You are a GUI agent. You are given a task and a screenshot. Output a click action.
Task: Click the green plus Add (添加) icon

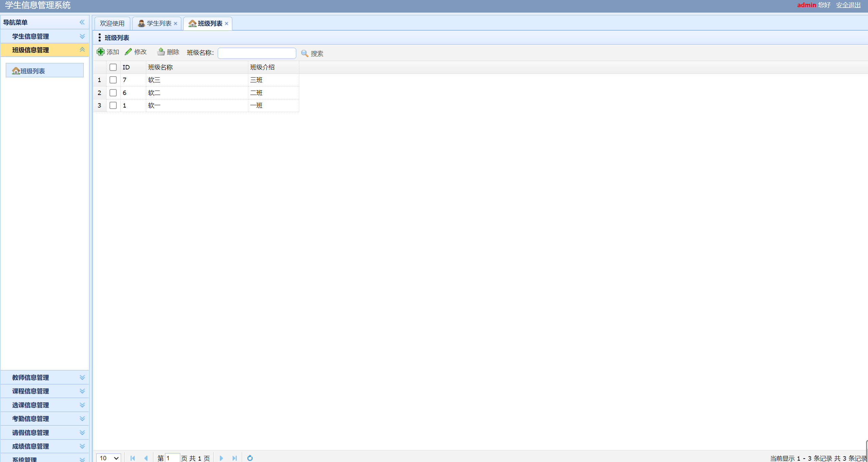100,52
